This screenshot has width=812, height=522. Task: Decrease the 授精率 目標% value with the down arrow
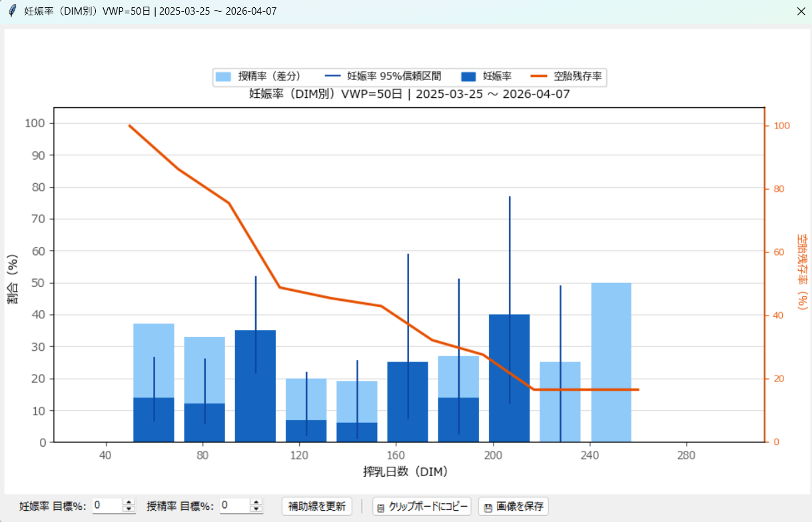click(256, 509)
